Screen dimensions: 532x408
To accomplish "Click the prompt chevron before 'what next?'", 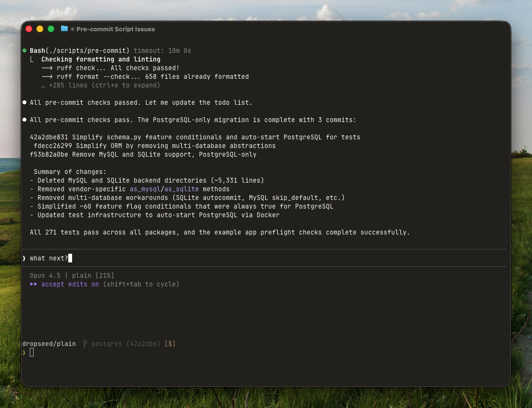I will 24,259.
